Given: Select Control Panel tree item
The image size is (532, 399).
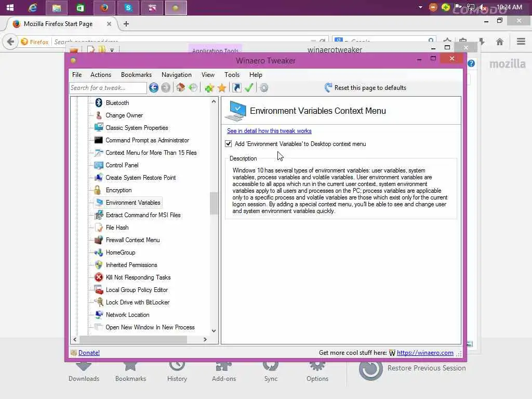Looking at the screenshot, I should (122, 165).
